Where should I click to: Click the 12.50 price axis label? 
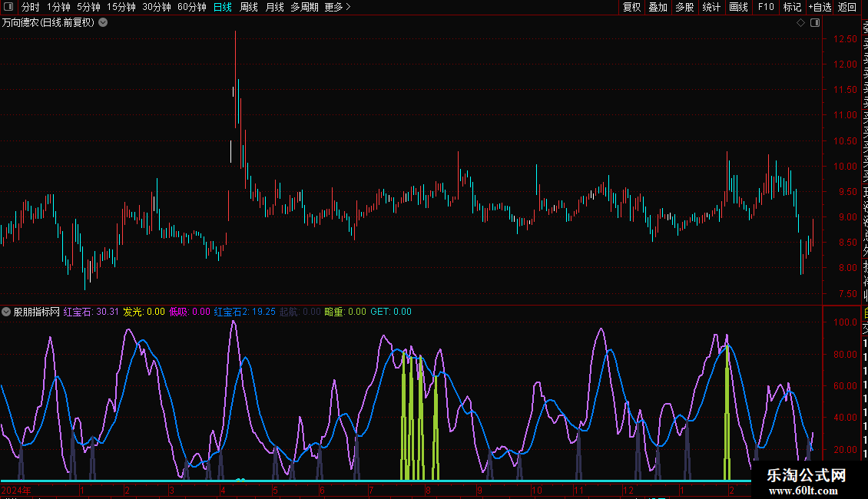pos(845,39)
